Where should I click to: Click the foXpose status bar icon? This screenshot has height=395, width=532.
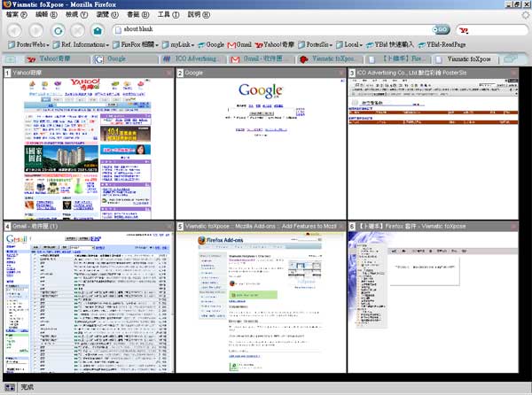(10, 387)
